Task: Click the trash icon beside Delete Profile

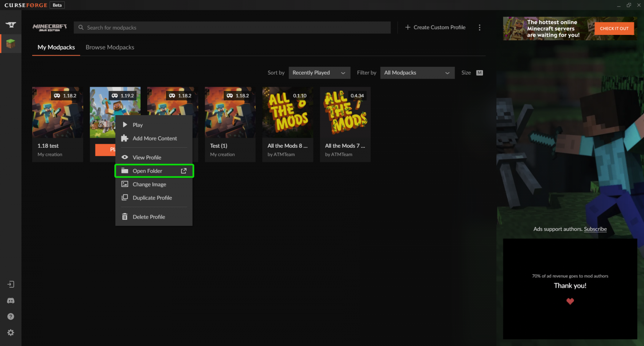Action: click(x=125, y=217)
